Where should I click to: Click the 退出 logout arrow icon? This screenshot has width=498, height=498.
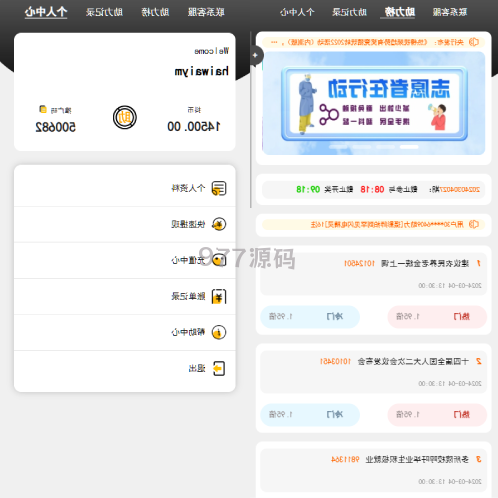coord(219,368)
